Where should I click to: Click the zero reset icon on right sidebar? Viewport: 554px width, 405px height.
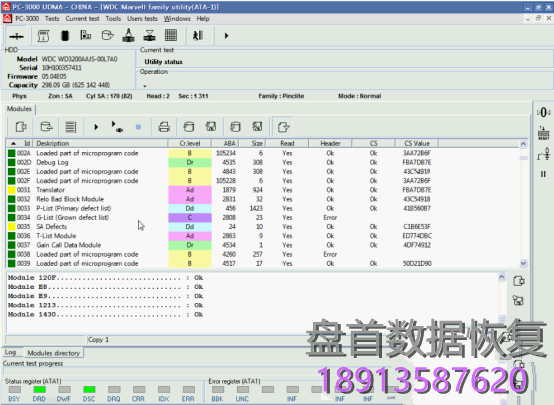(x=544, y=112)
